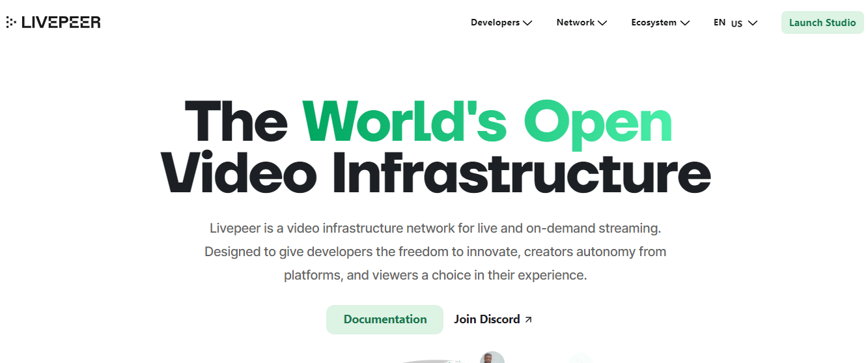Click the external arrow beside Join Discord
The height and width of the screenshot is (363, 868).
point(528,320)
